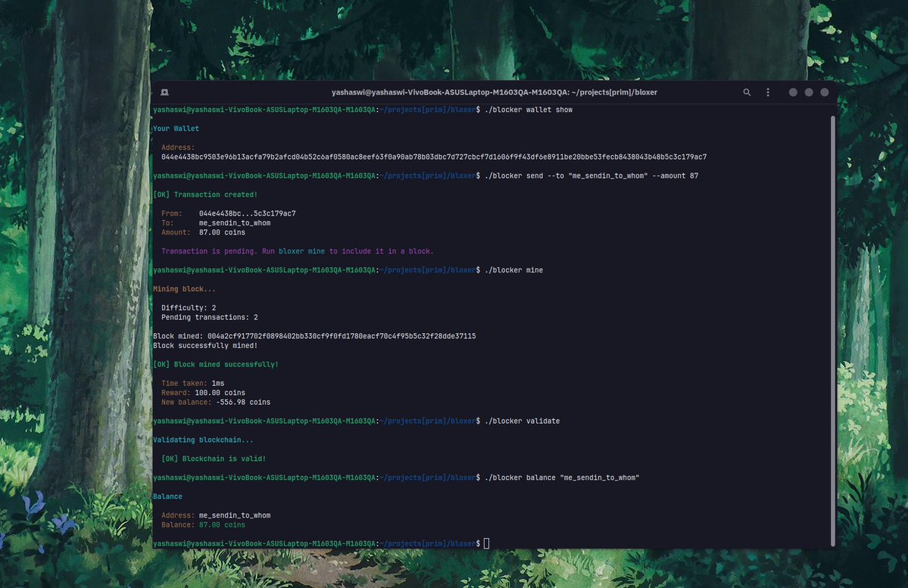
Task: Click the forest wallpaper outside the terminal
Action: pos(76,303)
